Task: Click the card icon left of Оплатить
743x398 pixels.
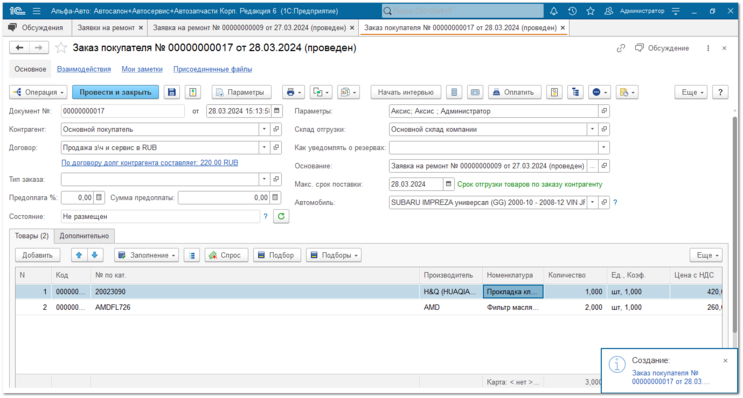Action: [475, 92]
